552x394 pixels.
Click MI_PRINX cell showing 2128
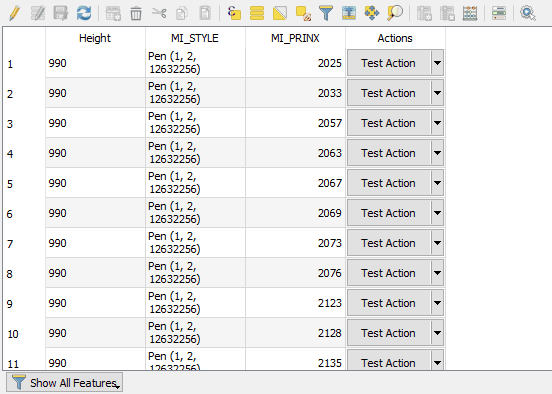coord(295,333)
